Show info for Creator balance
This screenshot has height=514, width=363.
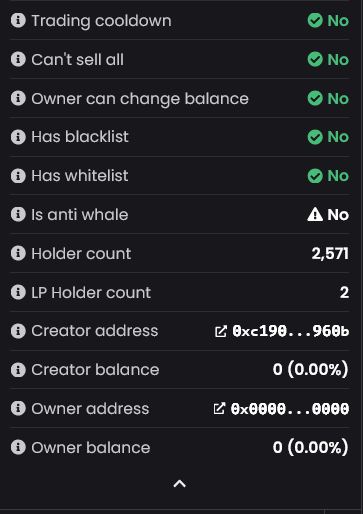[18, 370]
